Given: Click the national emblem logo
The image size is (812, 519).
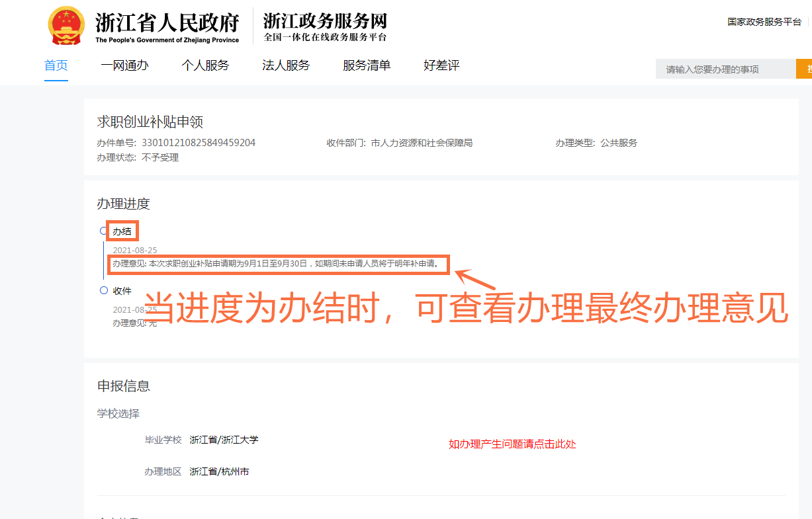Looking at the screenshot, I should tap(67, 26).
